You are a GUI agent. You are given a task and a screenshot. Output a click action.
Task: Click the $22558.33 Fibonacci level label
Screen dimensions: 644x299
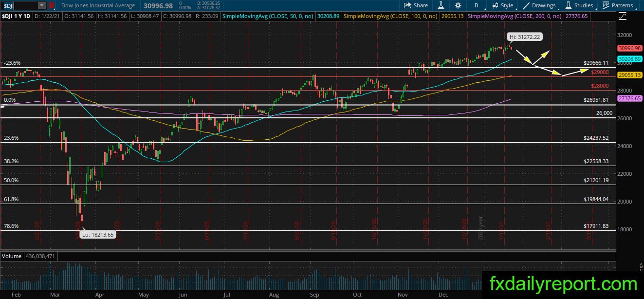tap(596, 161)
